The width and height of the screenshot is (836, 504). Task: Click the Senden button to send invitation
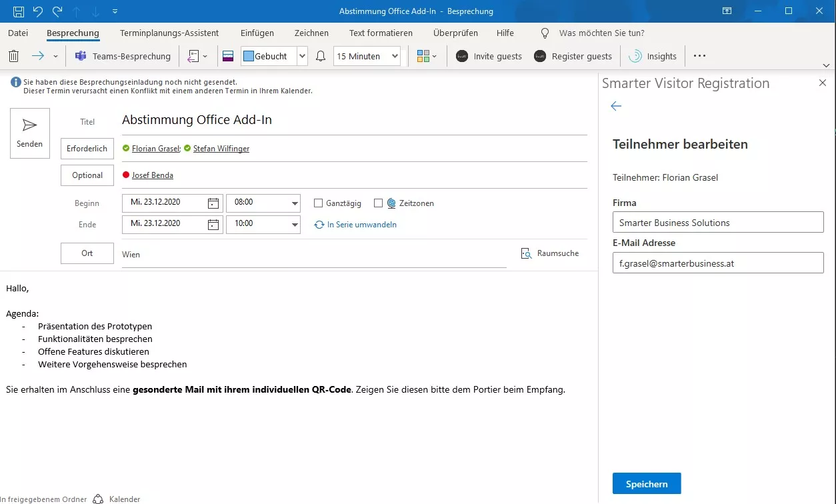[x=29, y=133]
